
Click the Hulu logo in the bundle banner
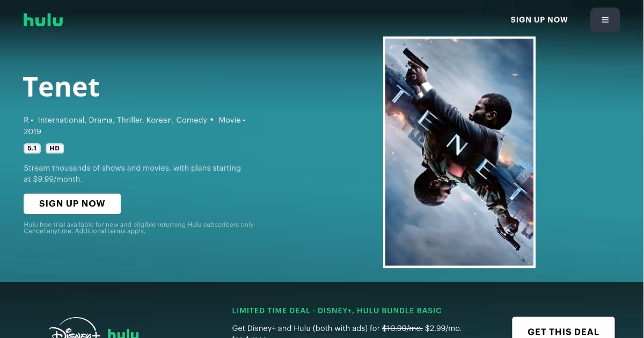pyautogui.click(x=123, y=334)
